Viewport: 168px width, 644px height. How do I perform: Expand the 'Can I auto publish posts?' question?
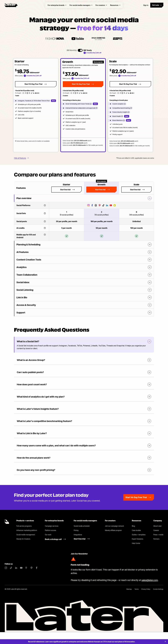(149, 372)
